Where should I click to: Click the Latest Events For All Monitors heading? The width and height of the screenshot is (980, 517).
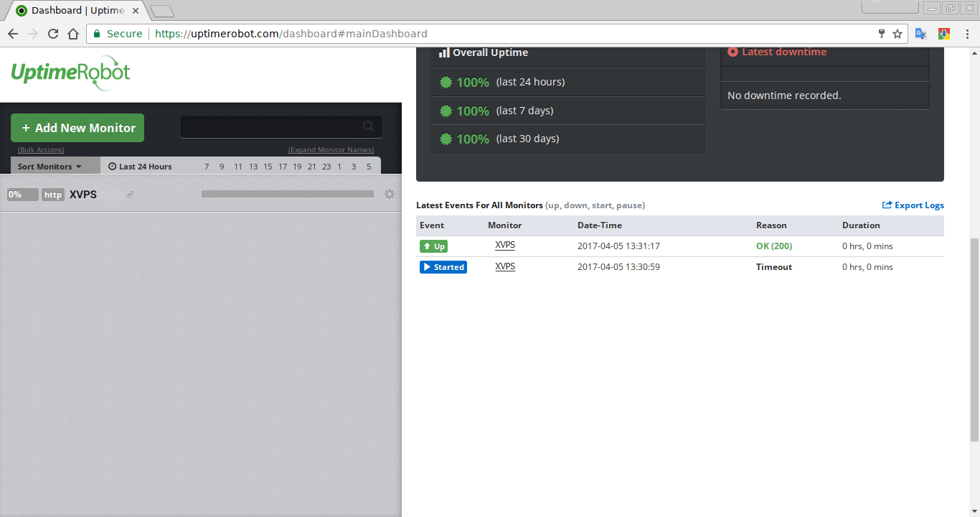[479, 205]
